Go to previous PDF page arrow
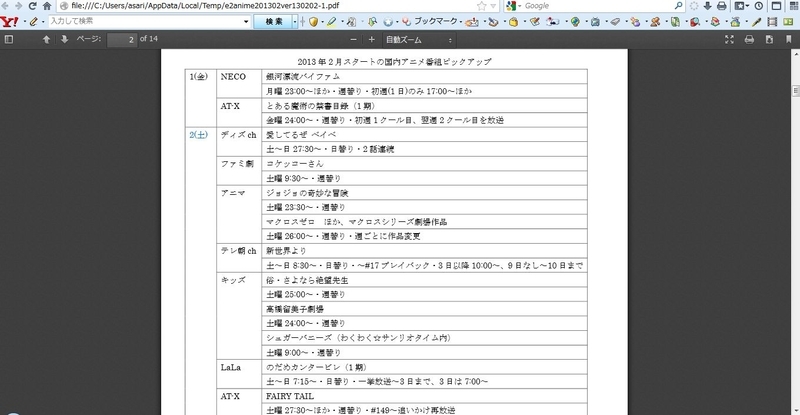The width and height of the screenshot is (800, 415). 46,39
